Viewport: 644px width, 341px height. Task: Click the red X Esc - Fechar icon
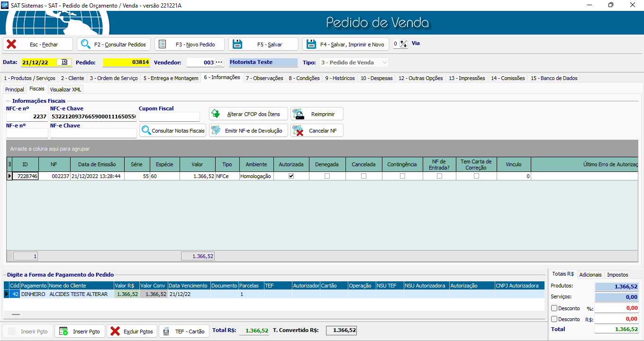[12, 44]
